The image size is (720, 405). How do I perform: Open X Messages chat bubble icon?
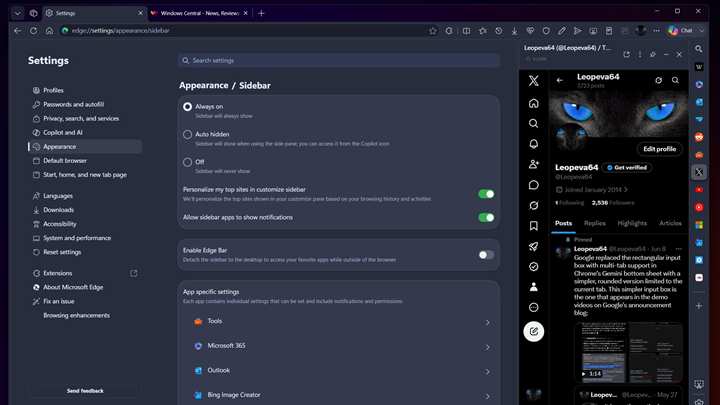coord(534,185)
